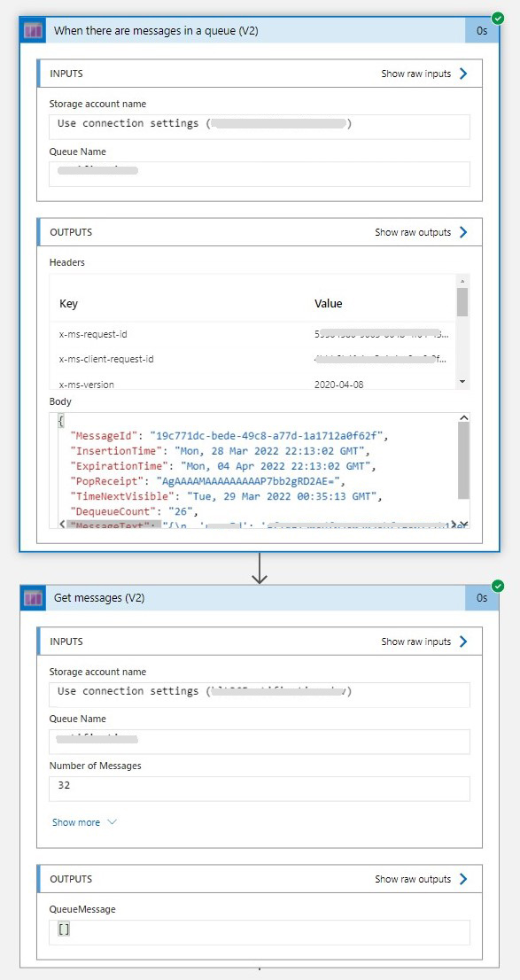Click the 0s duration badge on the Get messages card
Viewport: 520px width, 980px height.
click(x=482, y=598)
